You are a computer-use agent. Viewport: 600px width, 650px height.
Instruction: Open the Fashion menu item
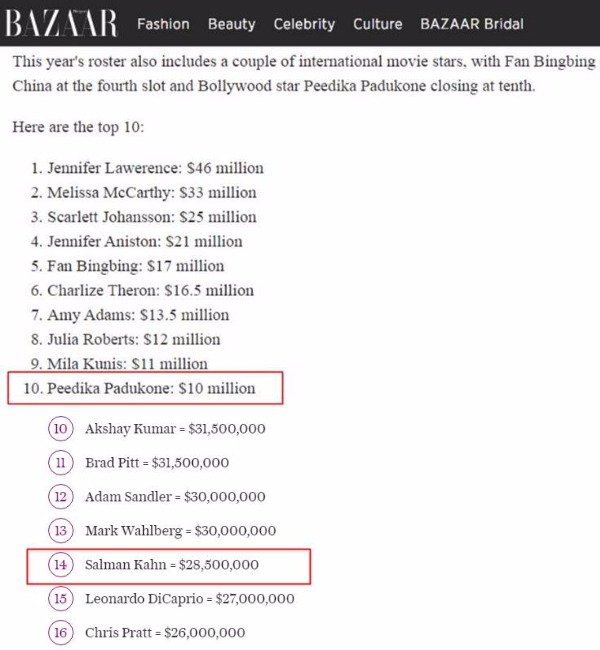[x=163, y=24]
